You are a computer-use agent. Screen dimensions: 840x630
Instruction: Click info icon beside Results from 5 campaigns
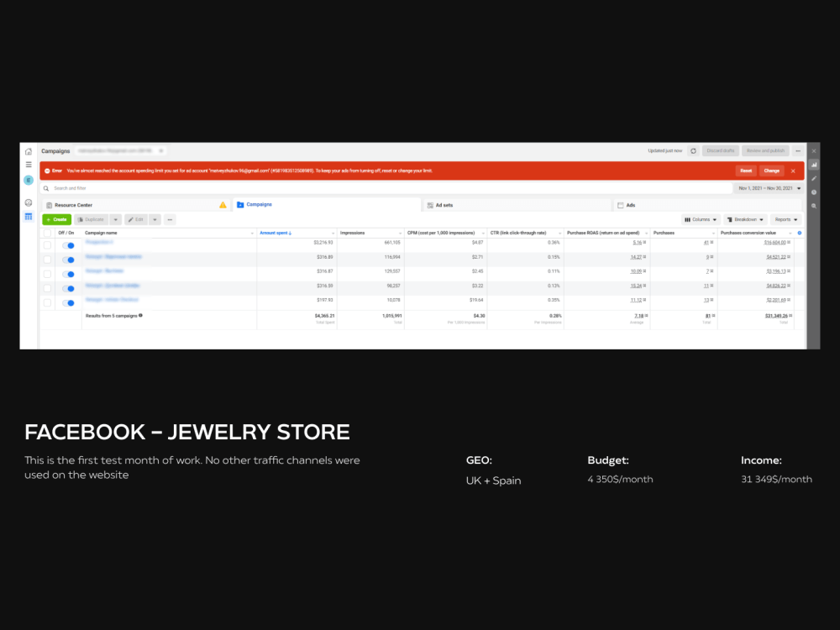141,316
